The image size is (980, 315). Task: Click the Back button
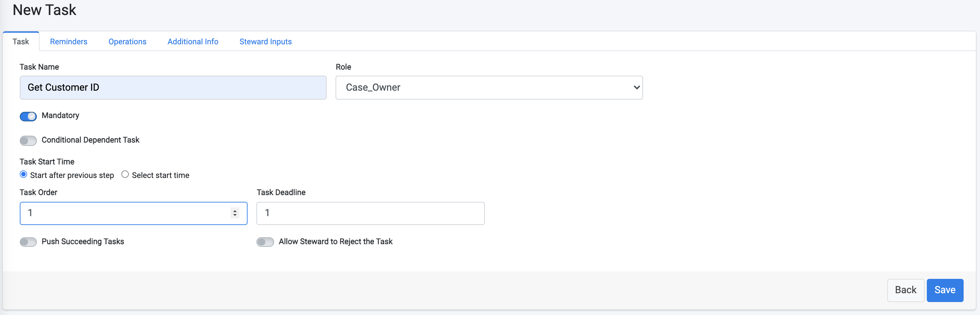point(905,290)
